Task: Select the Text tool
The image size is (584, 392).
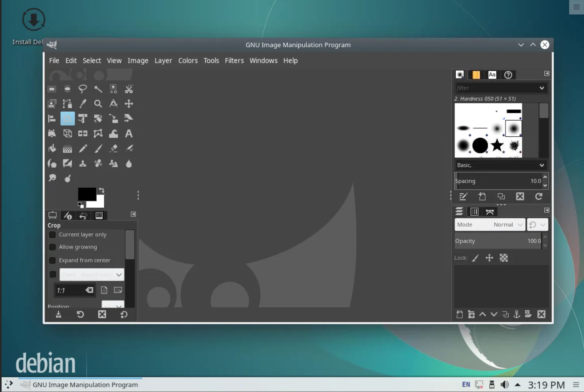Action: 129,134
